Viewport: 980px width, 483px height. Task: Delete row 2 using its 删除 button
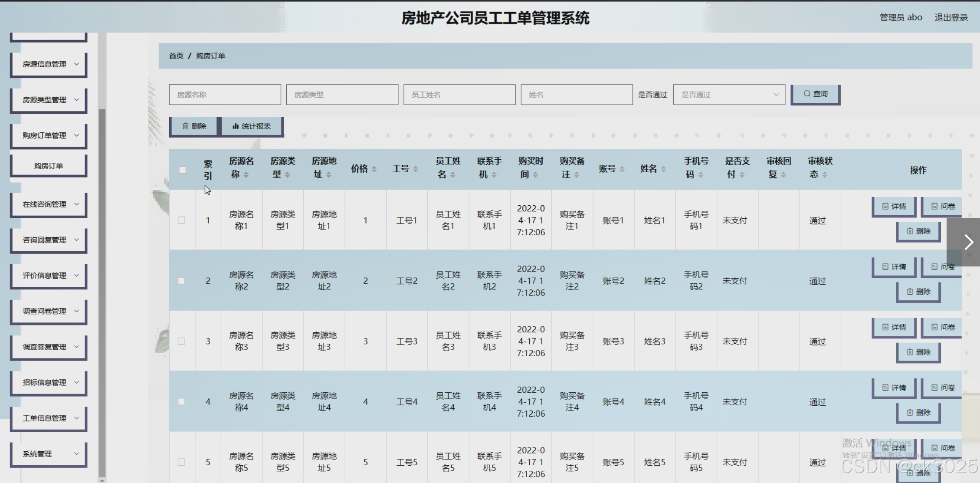[918, 292]
